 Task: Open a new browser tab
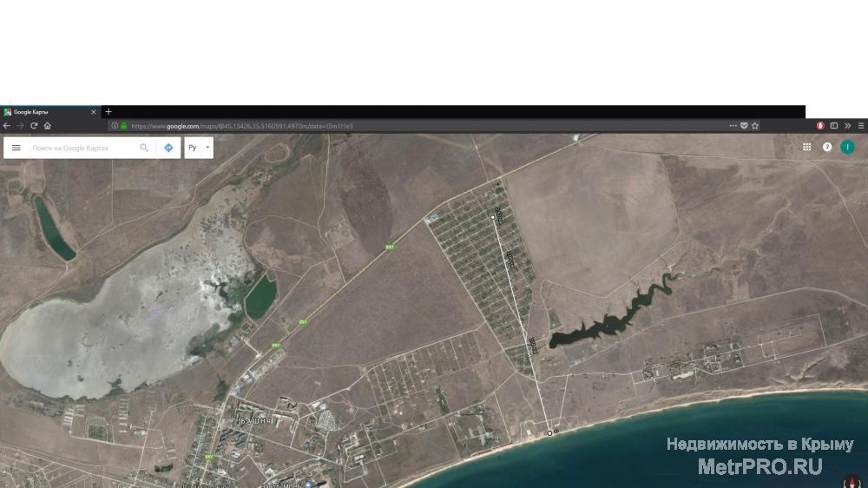tap(108, 112)
